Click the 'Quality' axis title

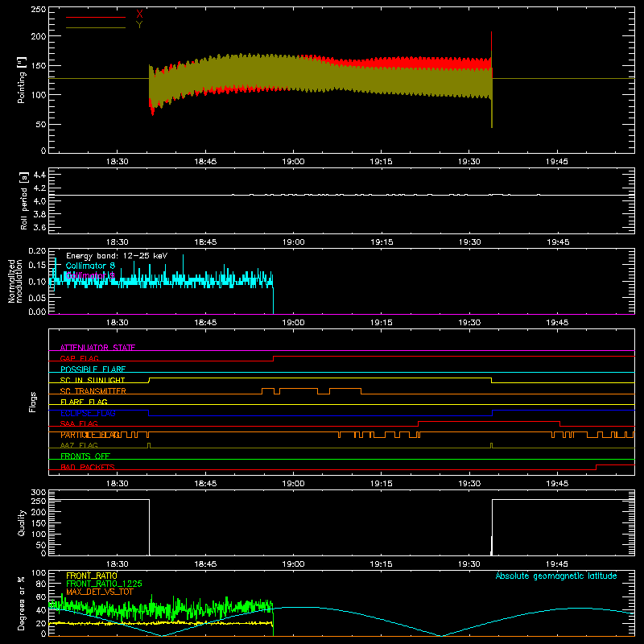tap(22, 522)
